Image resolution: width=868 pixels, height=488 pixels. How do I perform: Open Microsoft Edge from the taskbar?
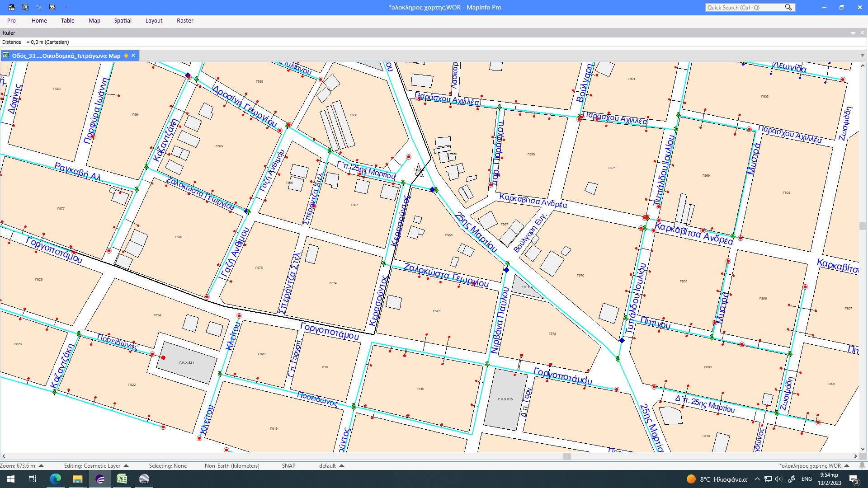point(55,479)
